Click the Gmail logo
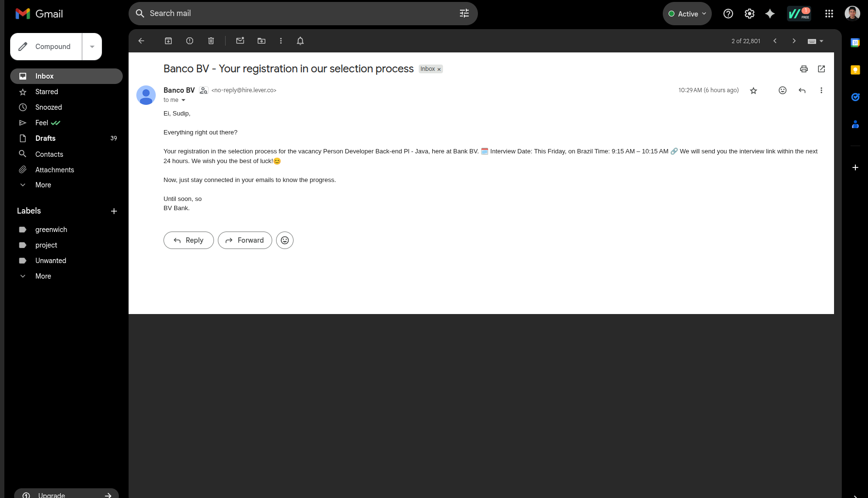 click(x=39, y=14)
